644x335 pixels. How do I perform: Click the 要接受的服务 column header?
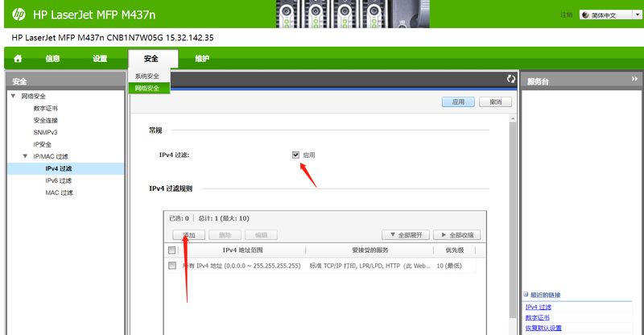pyautogui.click(x=369, y=250)
